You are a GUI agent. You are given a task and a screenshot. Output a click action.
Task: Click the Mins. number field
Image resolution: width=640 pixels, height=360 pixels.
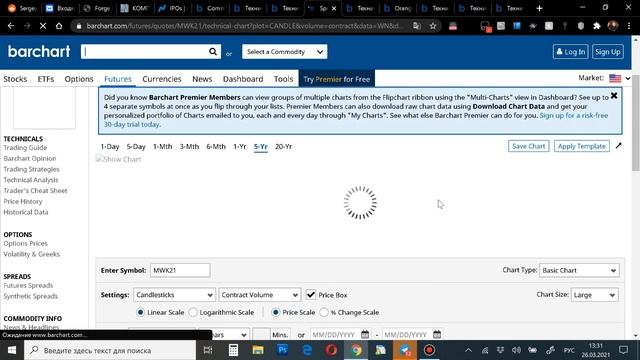261,334
